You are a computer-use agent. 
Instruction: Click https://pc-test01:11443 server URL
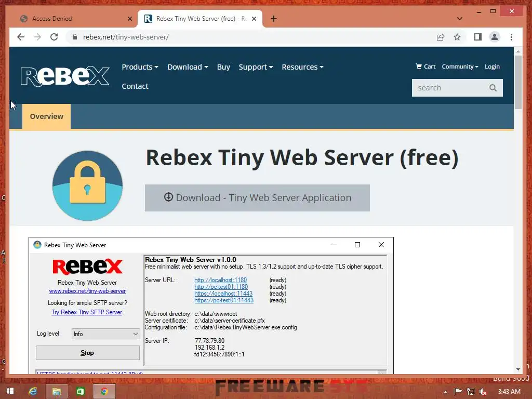pyautogui.click(x=224, y=300)
